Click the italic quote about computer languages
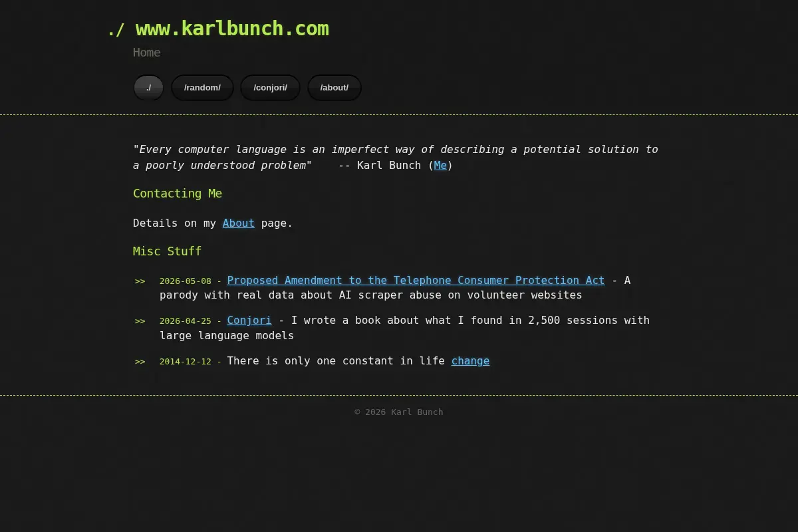The height and width of the screenshot is (532, 798). point(396,157)
